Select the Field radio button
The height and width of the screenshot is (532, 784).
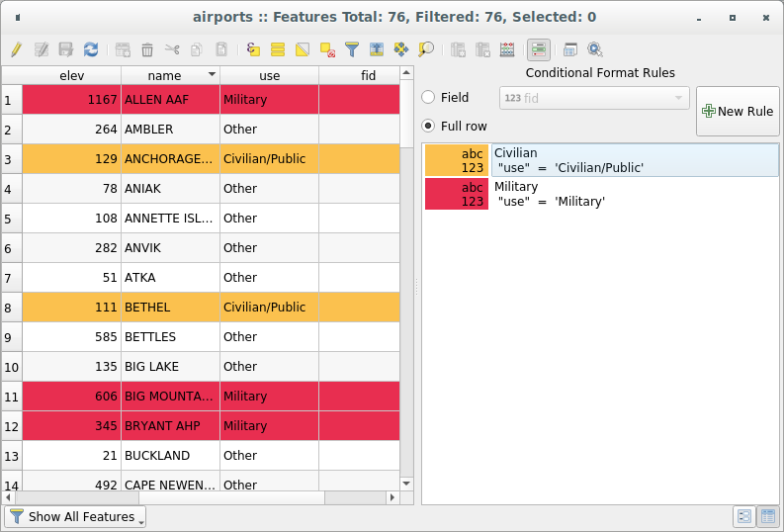(428, 97)
